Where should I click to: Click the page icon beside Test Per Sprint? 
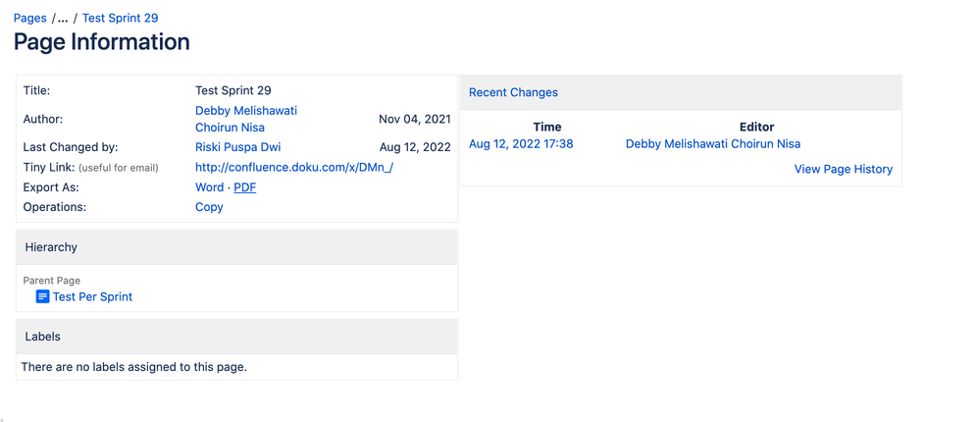coord(42,296)
